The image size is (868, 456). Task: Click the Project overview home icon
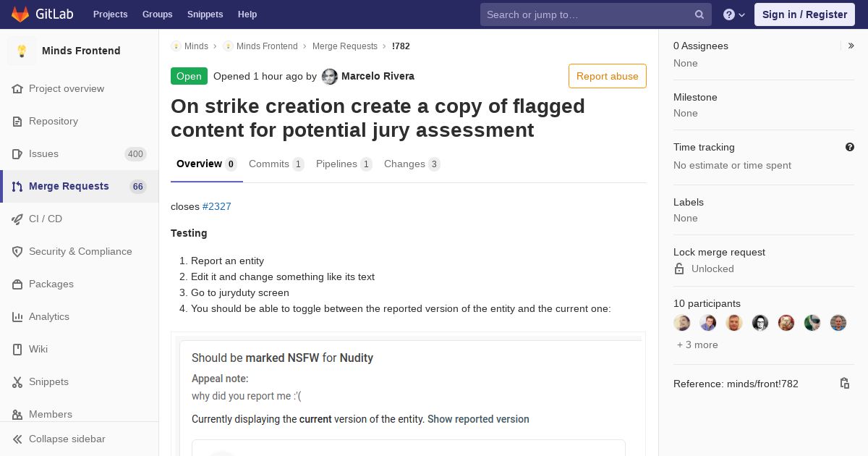(x=17, y=88)
